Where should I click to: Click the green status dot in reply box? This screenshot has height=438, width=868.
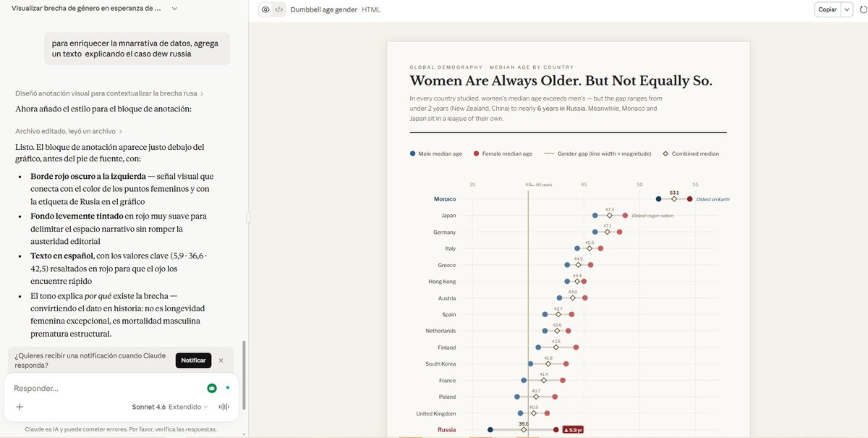click(227, 388)
